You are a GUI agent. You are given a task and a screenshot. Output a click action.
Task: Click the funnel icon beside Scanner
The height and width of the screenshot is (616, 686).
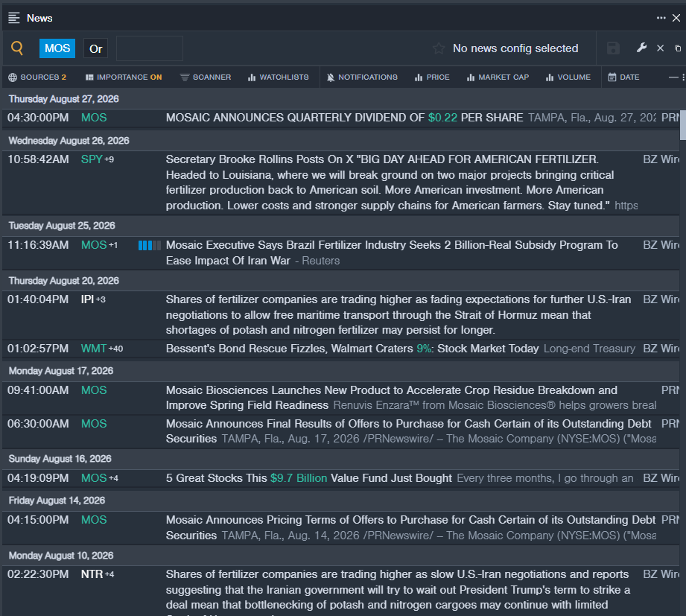(x=185, y=77)
